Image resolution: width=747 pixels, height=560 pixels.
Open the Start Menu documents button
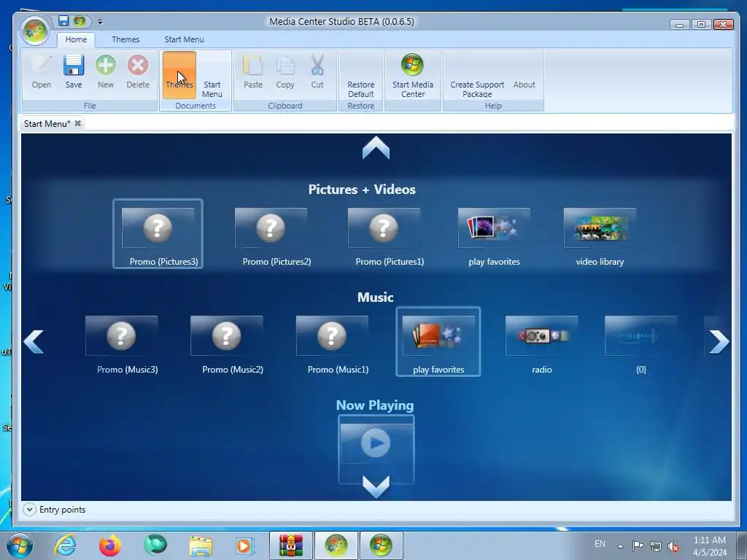tap(212, 75)
